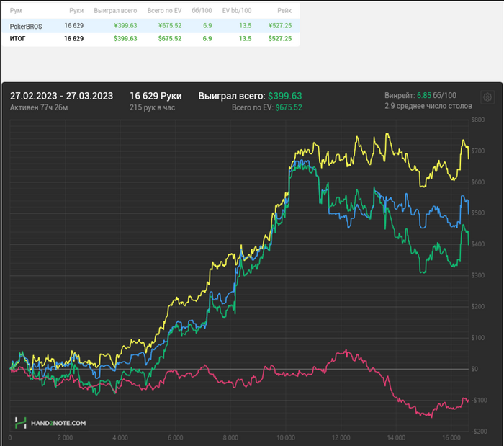Sort by EV bb/100 column header

(x=237, y=11)
